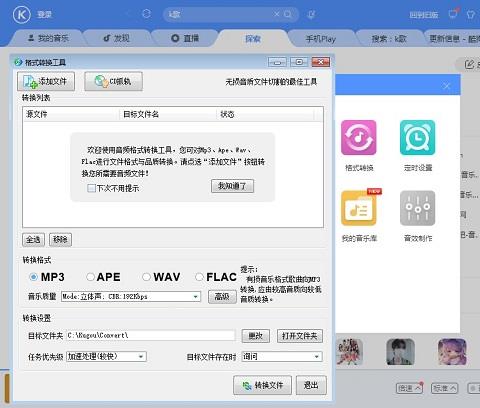This screenshot has height=408, width=480.
Task: Switch to the 发现 tab
Action: pos(116,38)
